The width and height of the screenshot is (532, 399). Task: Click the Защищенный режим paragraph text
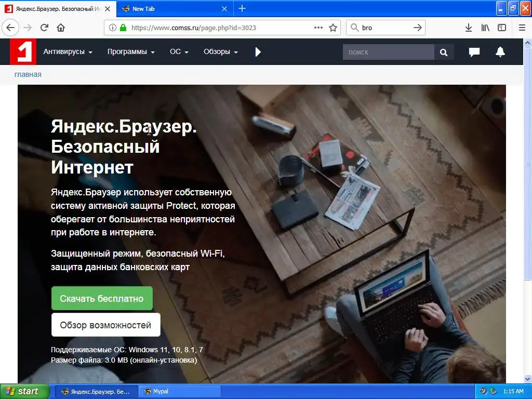(138, 260)
